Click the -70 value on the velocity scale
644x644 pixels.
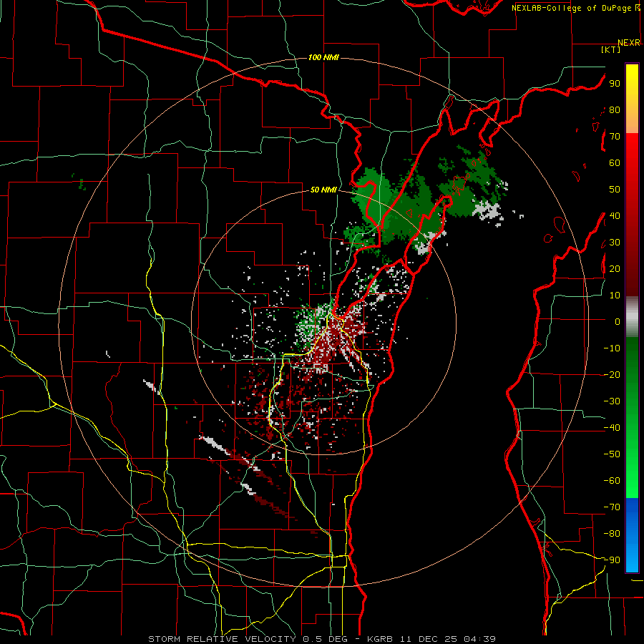pyautogui.click(x=612, y=507)
